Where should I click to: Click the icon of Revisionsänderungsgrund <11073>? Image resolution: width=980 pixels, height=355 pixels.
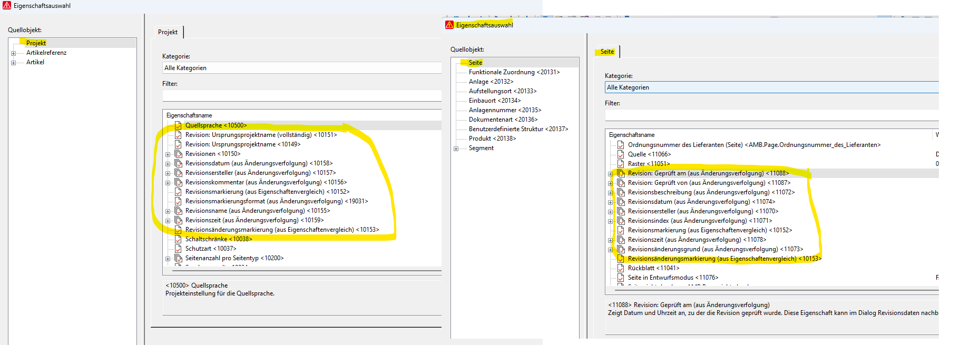tap(621, 249)
